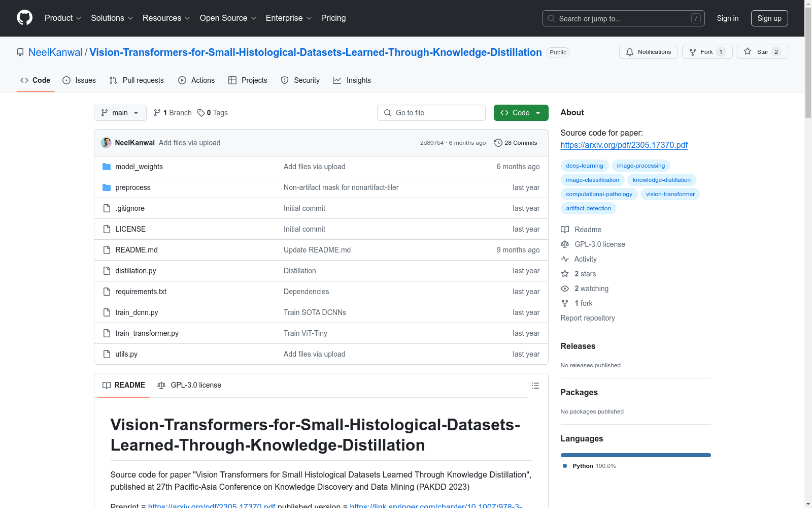Expand the Solutions menu
This screenshot has height=508, width=812.
tap(112, 18)
